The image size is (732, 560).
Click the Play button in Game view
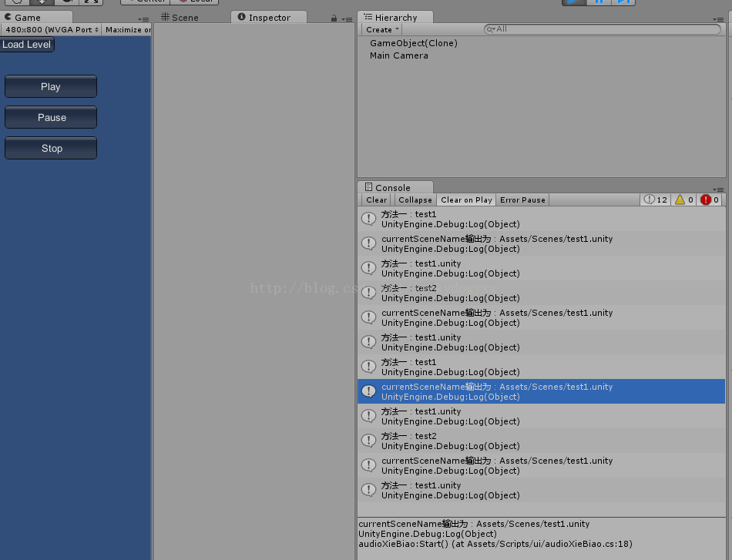[51, 86]
